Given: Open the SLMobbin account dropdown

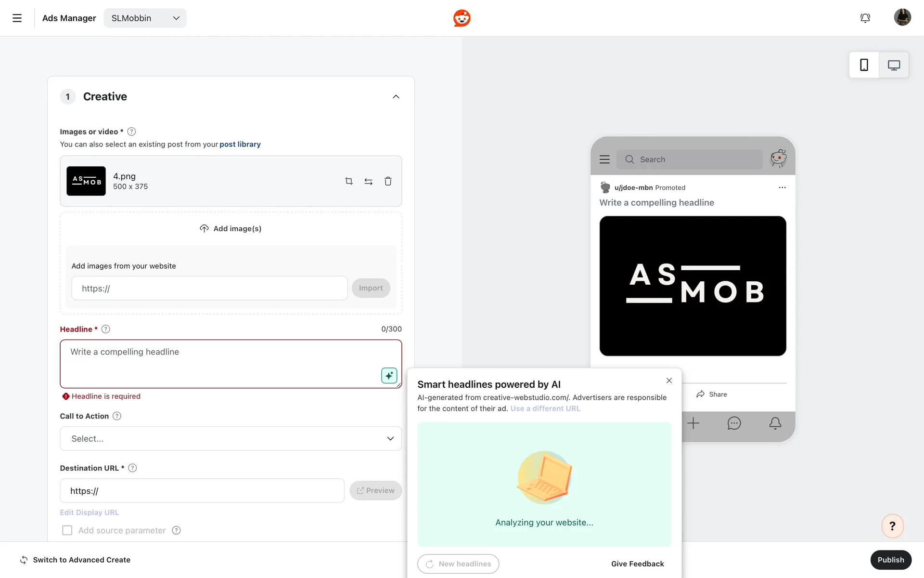Looking at the screenshot, I should click(145, 18).
